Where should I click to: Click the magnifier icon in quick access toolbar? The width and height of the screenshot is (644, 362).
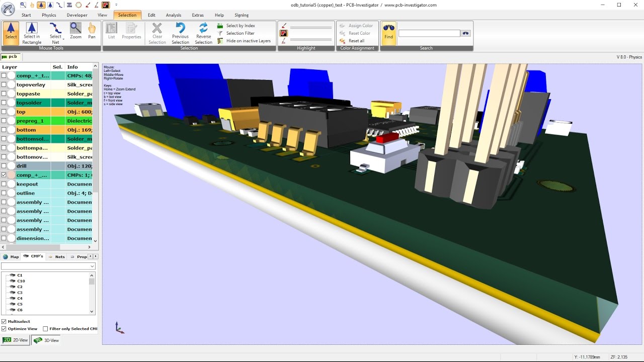coord(24,5)
